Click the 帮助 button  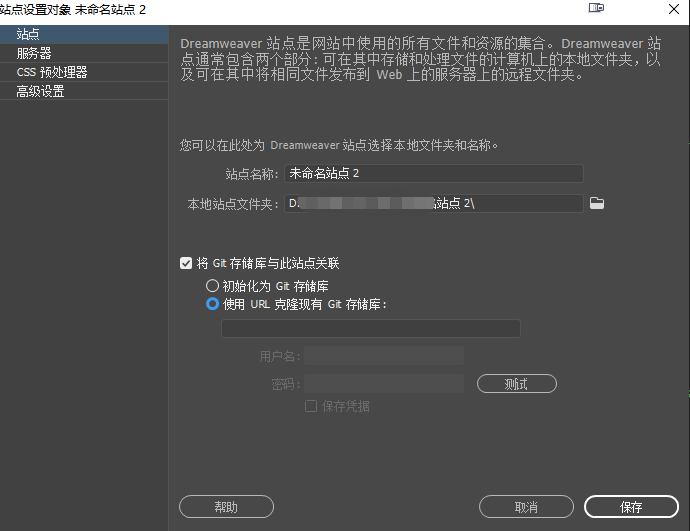(226, 507)
